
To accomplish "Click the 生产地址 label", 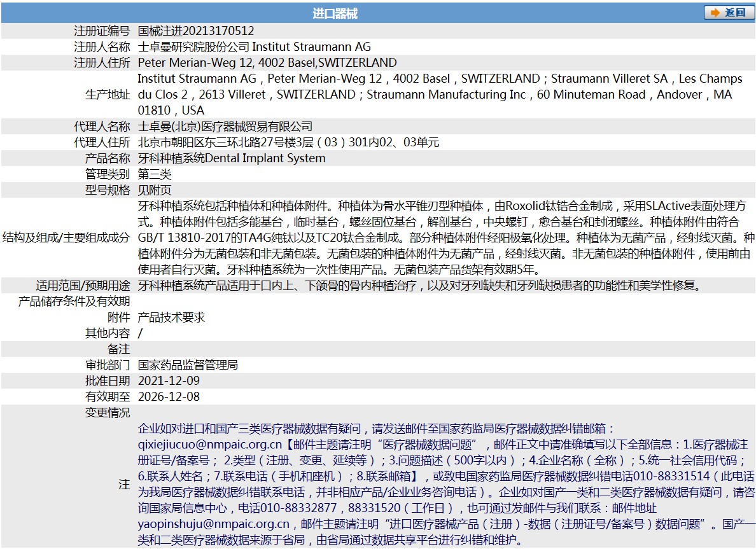I will 108,95.
